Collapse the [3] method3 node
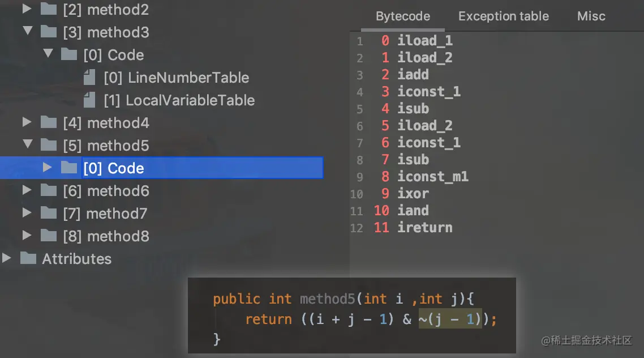The image size is (644, 358). point(28,31)
